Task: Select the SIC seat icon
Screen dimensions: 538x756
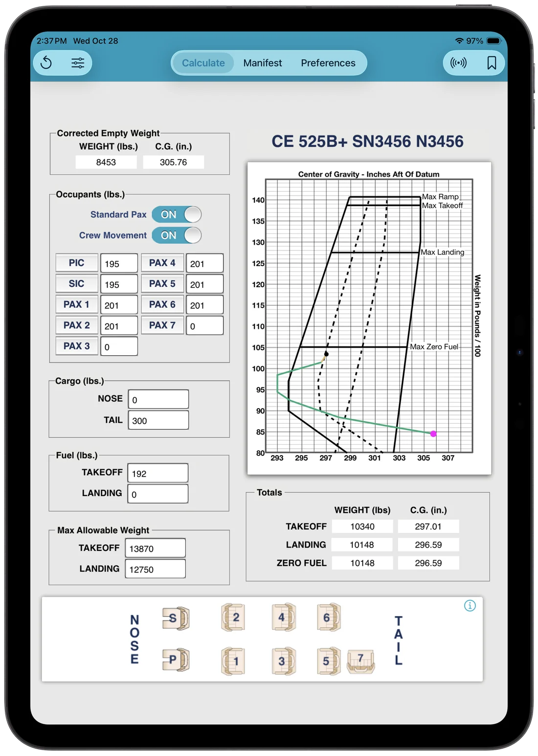Action: [176, 618]
